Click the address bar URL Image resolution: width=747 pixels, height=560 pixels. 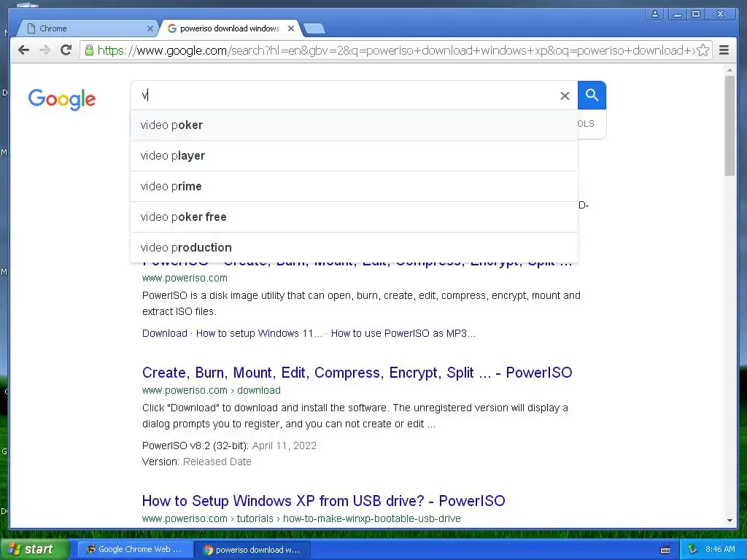[395, 50]
